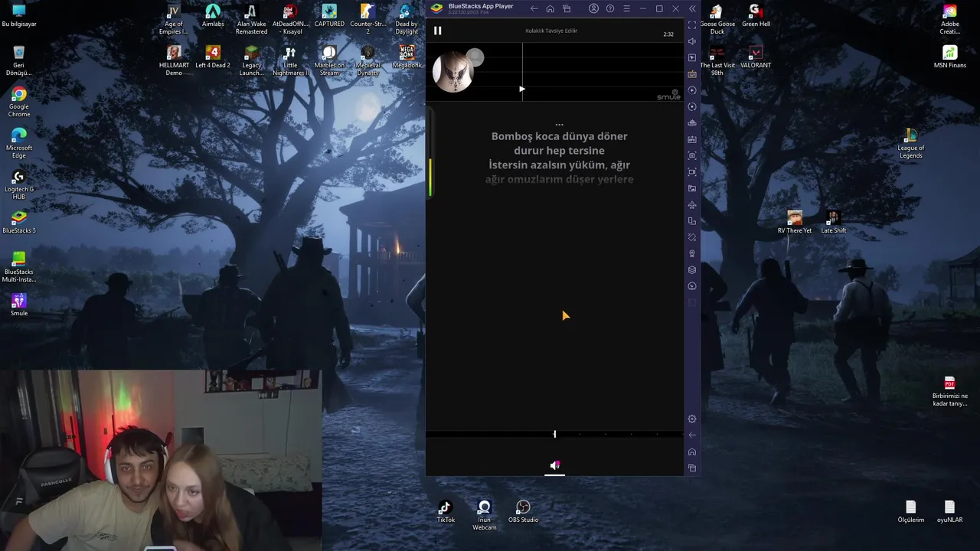Click the Smule speaker volume button

click(x=555, y=465)
